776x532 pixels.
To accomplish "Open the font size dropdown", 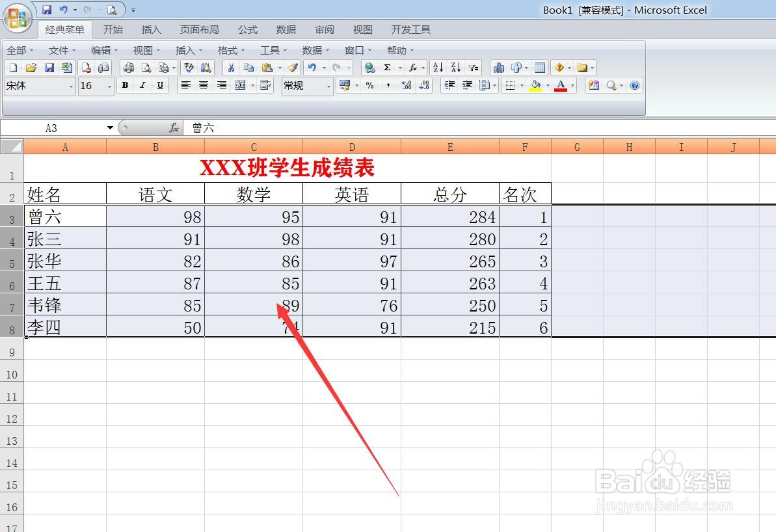I will 108,85.
